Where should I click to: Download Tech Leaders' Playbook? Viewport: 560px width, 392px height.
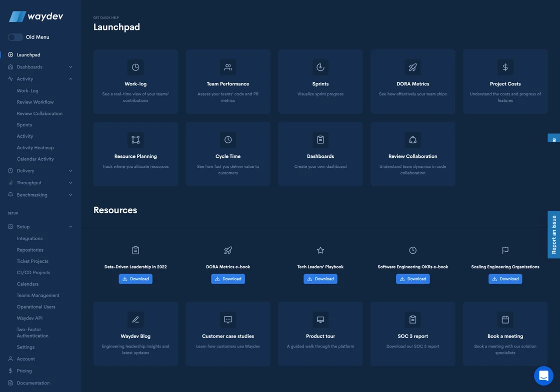(x=320, y=279)
